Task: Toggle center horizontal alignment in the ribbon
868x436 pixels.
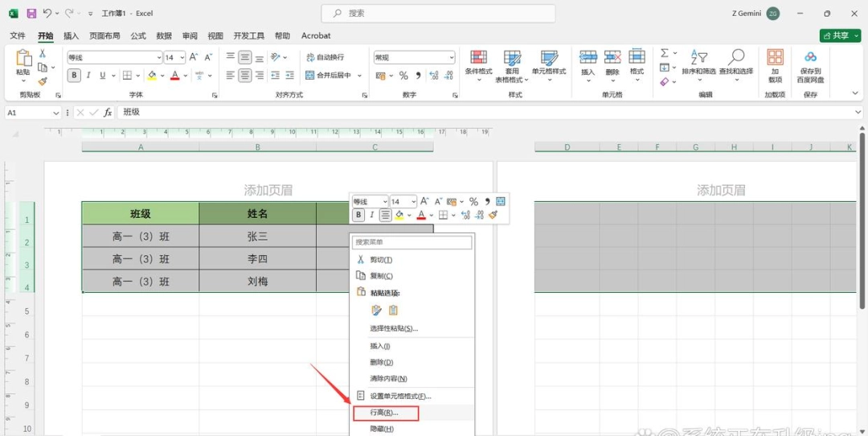Action: point(244,76)
